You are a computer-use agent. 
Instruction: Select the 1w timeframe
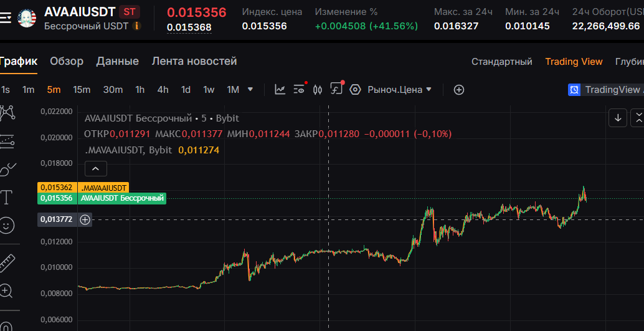coord(209,90)
